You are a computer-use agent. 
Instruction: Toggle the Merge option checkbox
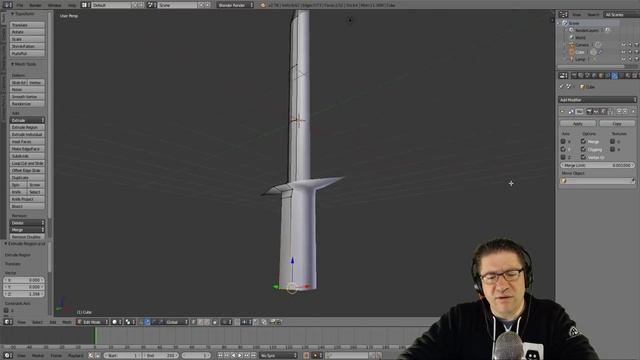583,141
